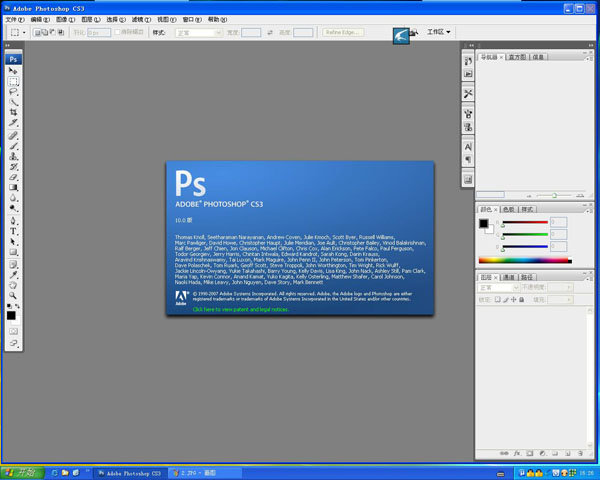Open the Character panel icon in the dock

(467, 146)
